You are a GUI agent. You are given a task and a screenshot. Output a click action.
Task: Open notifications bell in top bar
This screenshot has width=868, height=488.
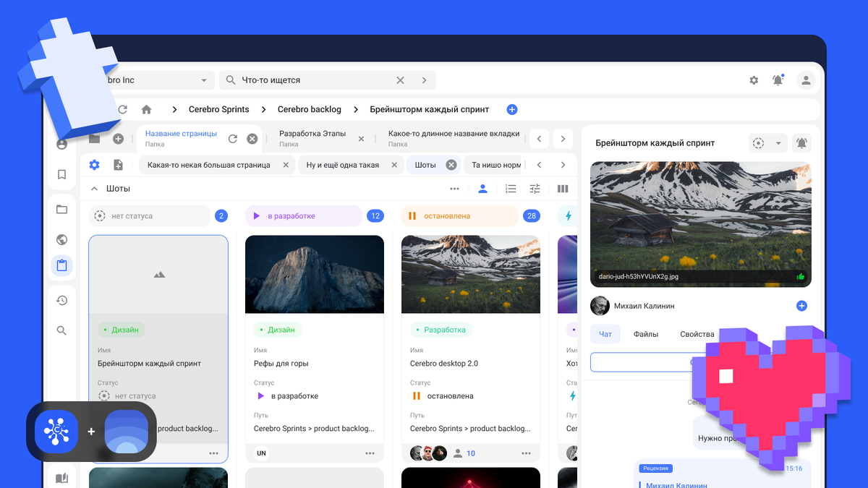point(778,80)
